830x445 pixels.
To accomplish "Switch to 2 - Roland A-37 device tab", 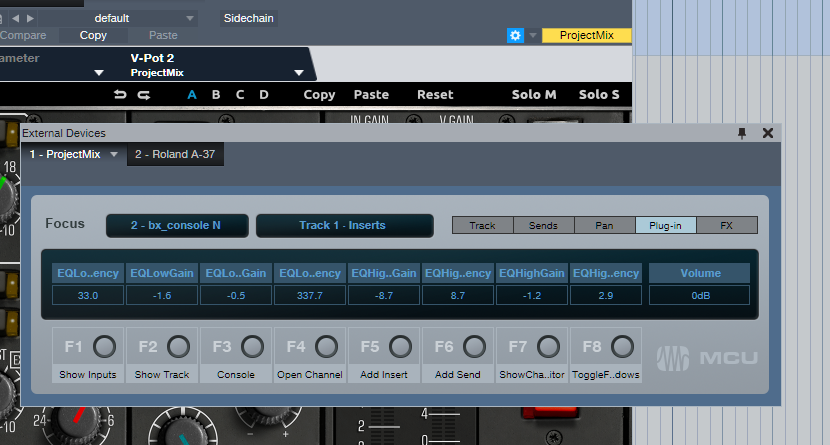I will [175, 155].
